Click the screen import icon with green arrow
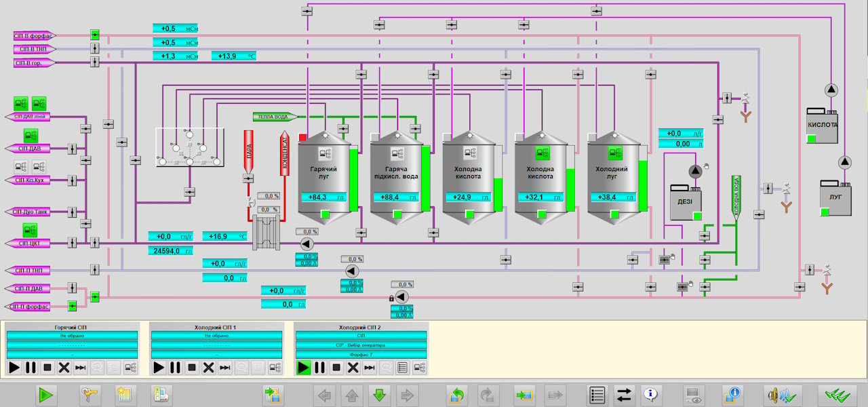This screenshot has width=868, height=407. pyautogui.click(x=273, y=394)
